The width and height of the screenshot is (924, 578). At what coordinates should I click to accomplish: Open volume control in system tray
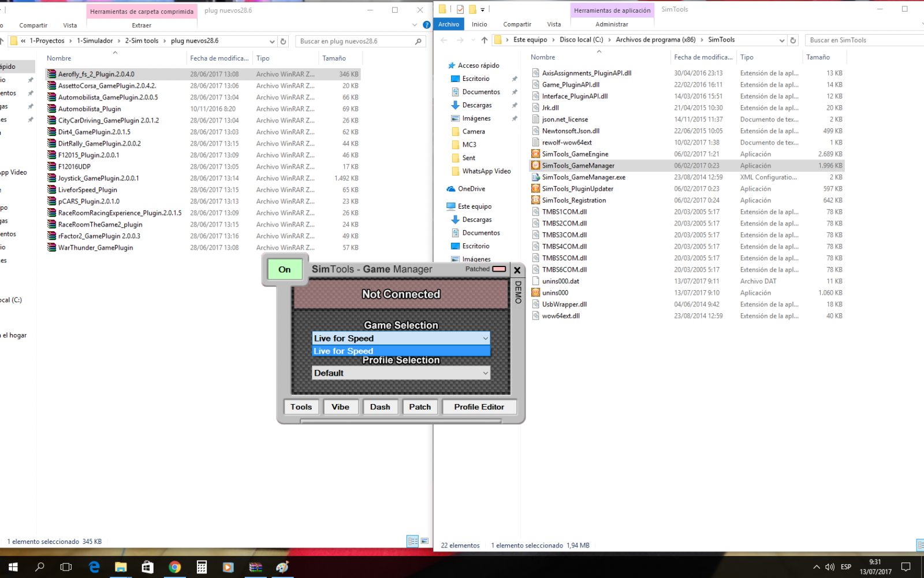[830, 567]
